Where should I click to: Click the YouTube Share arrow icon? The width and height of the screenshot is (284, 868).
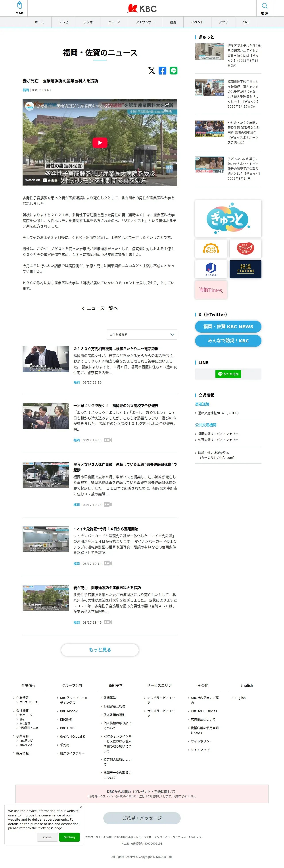(x=167, y=105)
